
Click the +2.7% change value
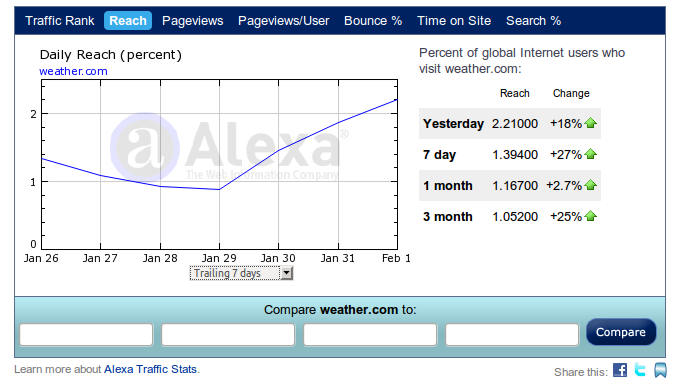[564, 186]
